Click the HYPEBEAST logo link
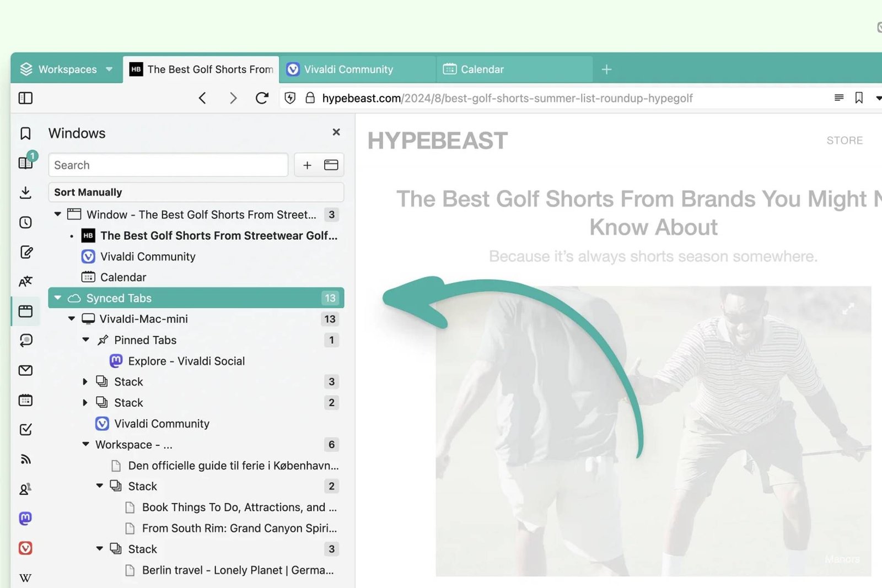This screenshot has height=588, width=882. coord(438,141)
